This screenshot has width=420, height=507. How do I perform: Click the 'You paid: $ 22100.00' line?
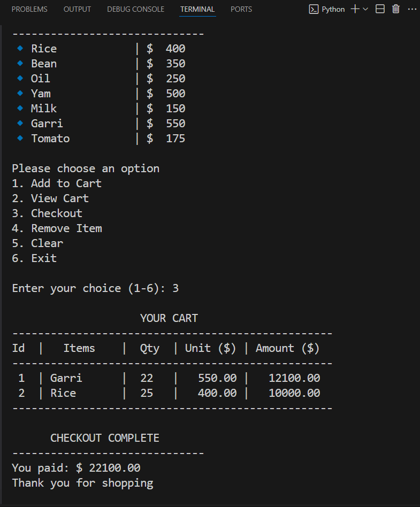(77, 468)
